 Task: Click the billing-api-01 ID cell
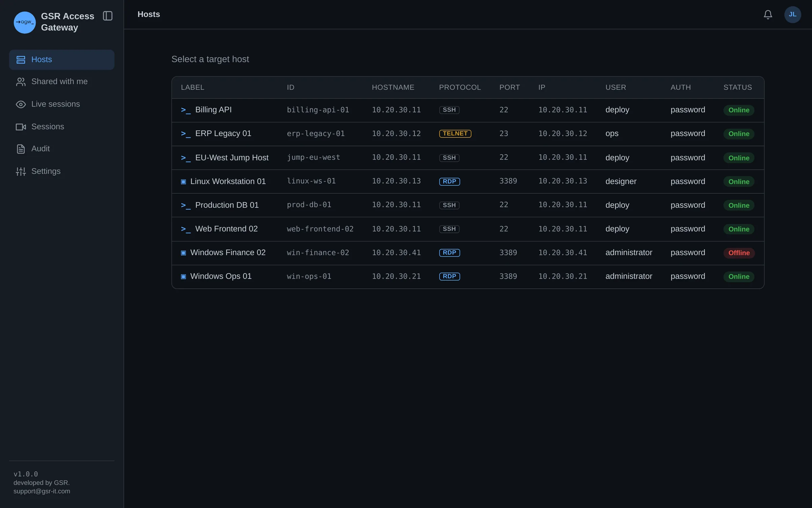pyautogui.click(x=318, y=110)
